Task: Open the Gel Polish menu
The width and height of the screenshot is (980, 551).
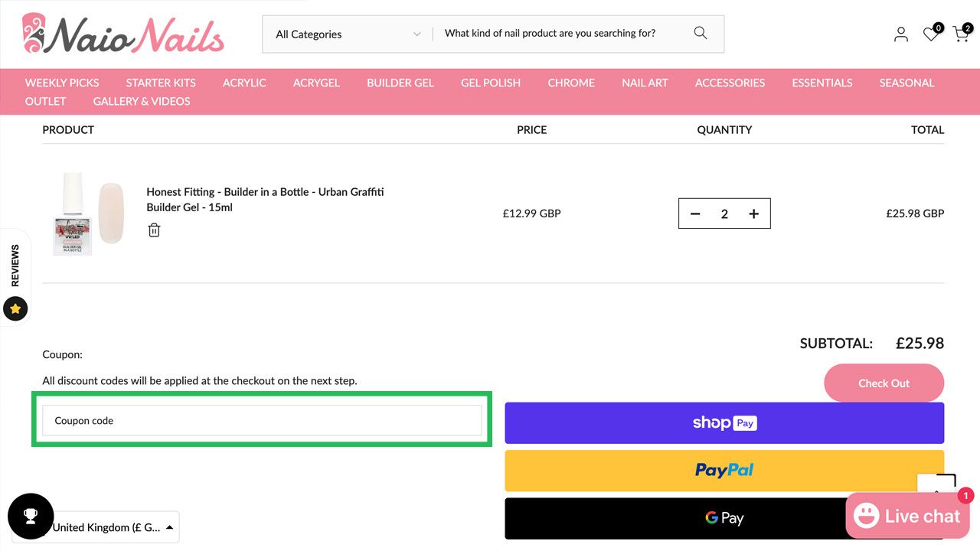Action: (x=491, y=83)
